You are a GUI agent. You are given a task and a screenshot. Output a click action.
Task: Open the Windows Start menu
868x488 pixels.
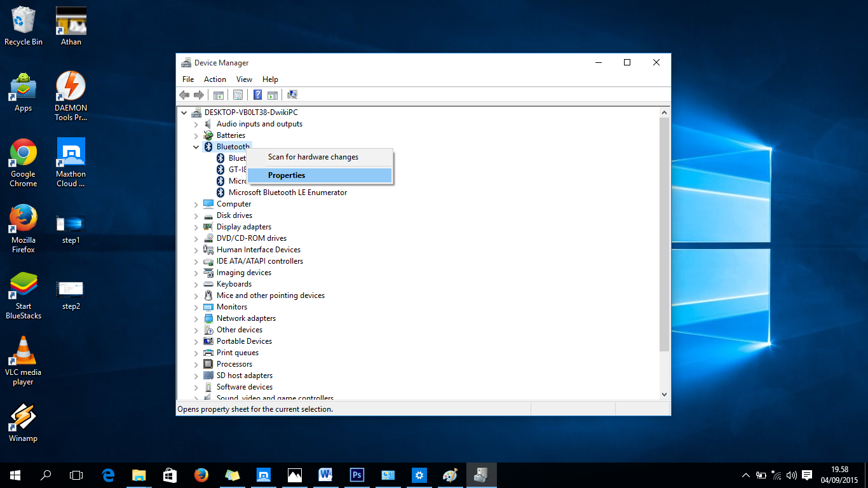tap(15, 475)
